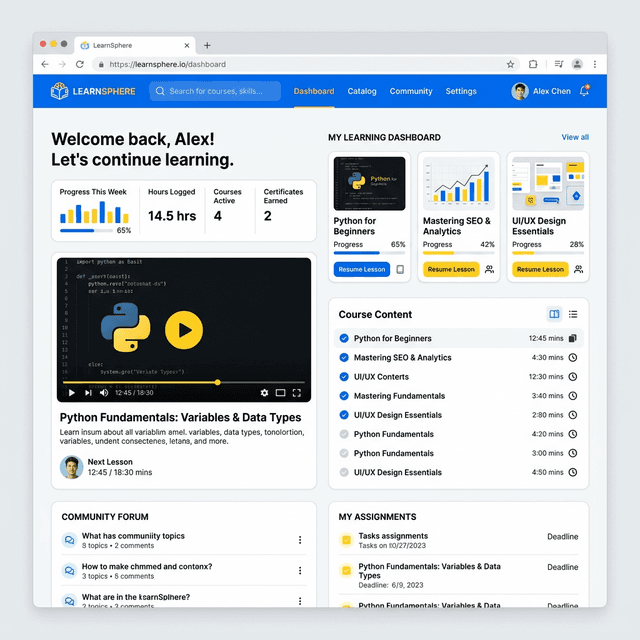
Task: Click the browser URL address bar
Action: click(x=306, y=64)
